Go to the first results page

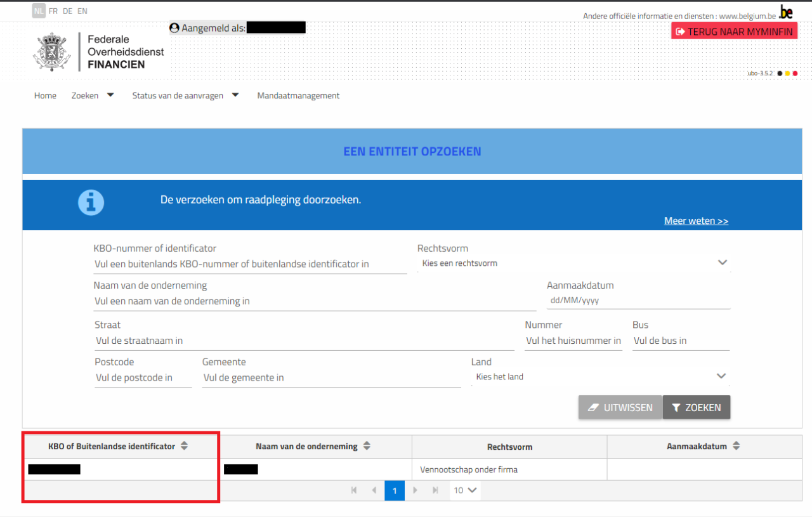pos(354,490)
